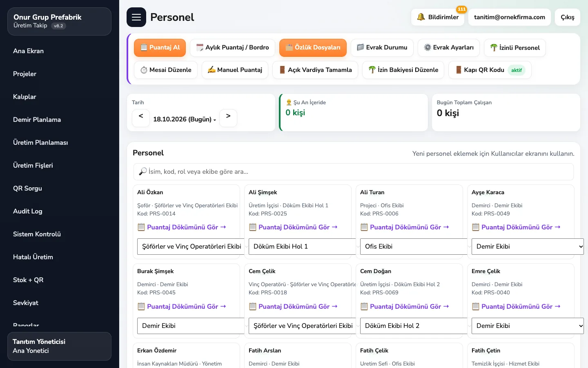The image size is (588, 368).
Task: Open Cem Doğan's Döküm Ekibi Hol 2 dropdown
Action: coord(414,326)
